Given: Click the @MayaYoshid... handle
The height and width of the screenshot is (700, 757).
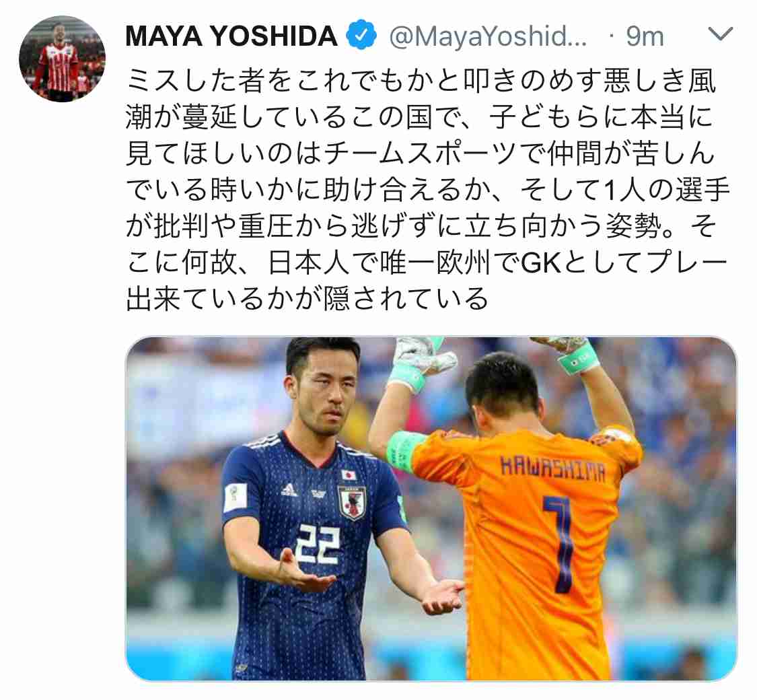Looking at the screenshot, I should tap(488, 36).
